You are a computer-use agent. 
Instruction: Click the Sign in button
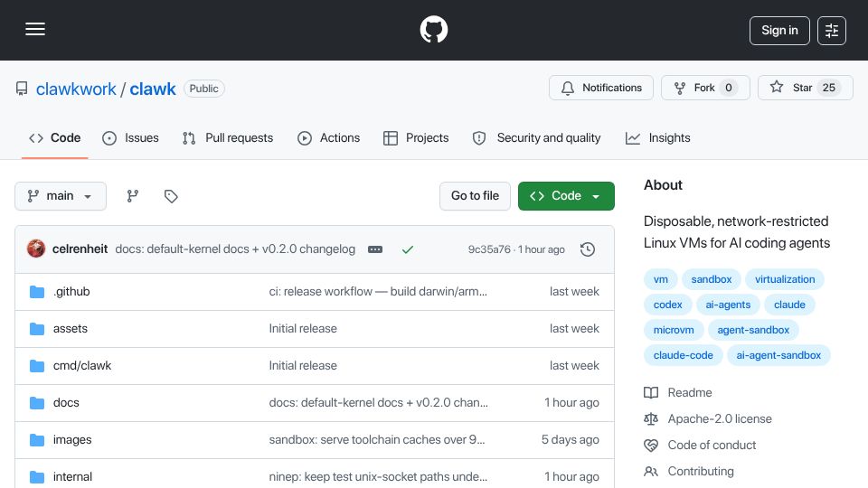coord(779,31)
